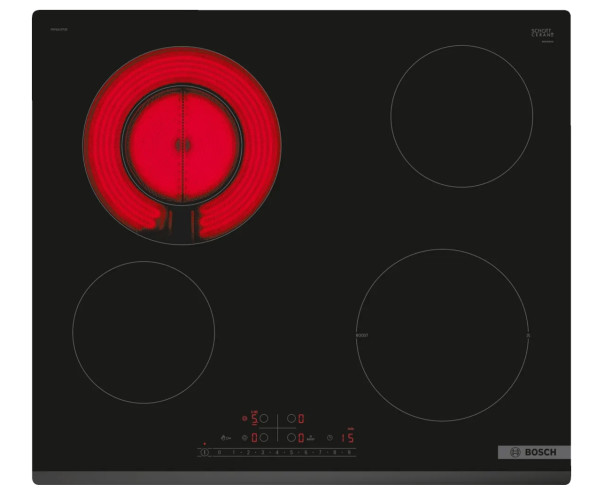The image size is (604, 492).
Task: Tap the Boost symbol near bottom-right display
Action: click(x=311, y=438)
